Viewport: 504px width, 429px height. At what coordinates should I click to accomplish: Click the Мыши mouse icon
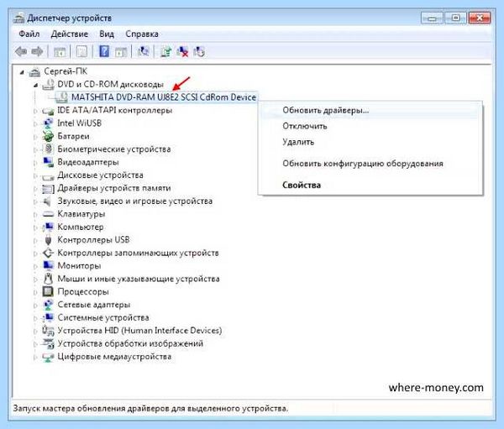click(48, 279)
